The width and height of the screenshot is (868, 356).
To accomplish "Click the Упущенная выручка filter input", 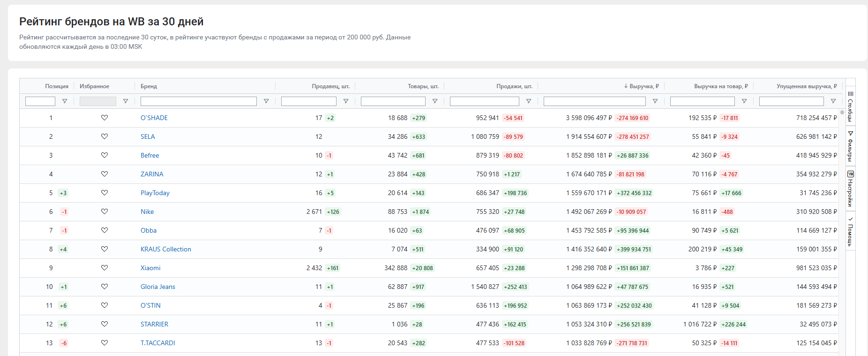I will tap(792, 101).
